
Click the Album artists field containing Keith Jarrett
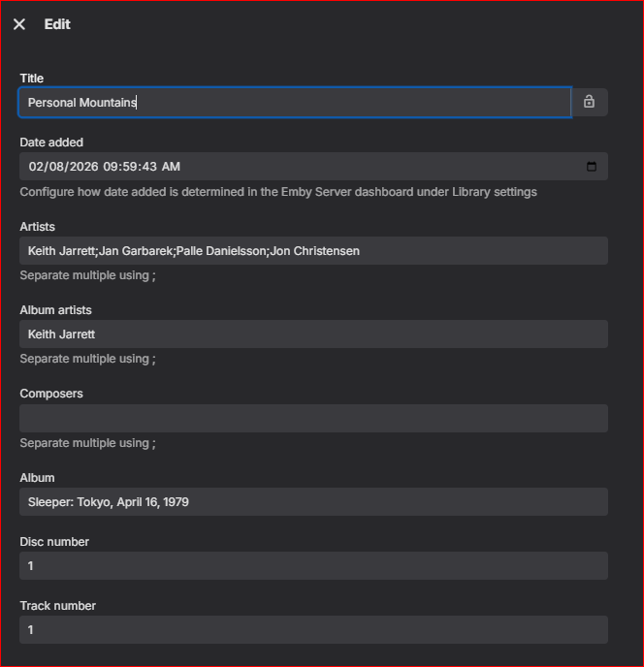(313, 334)
